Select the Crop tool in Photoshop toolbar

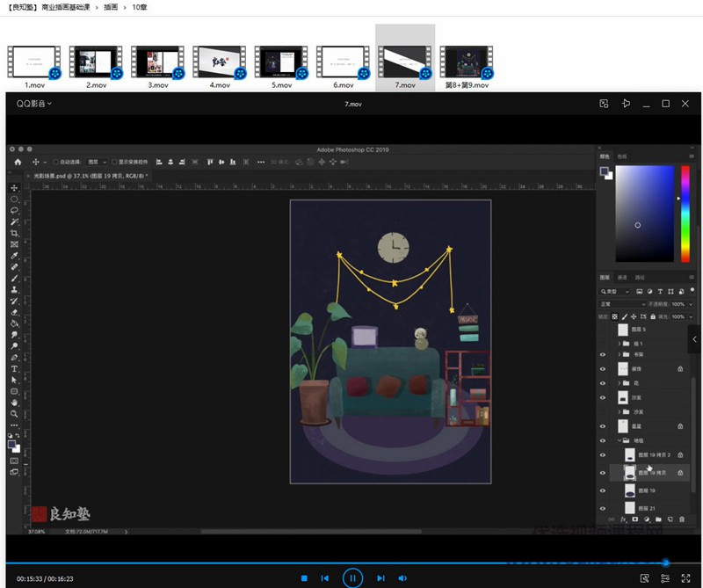15,233
